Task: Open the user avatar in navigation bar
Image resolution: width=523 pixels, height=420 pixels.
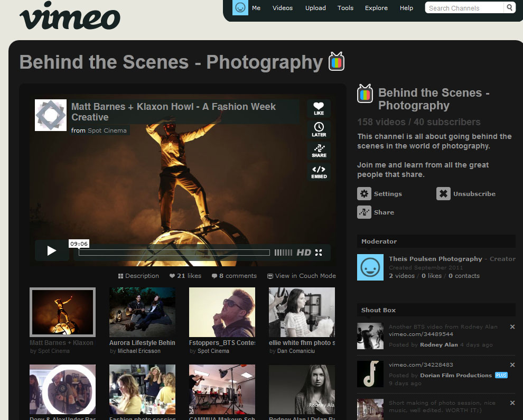Action: tap(240, 7)
